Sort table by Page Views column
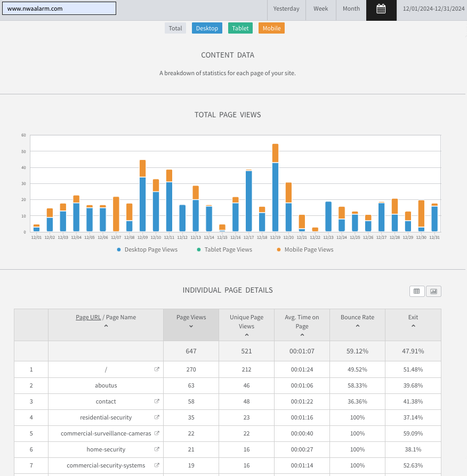The image size is (467, 476). pyautogui.click(x=191, y=321)
